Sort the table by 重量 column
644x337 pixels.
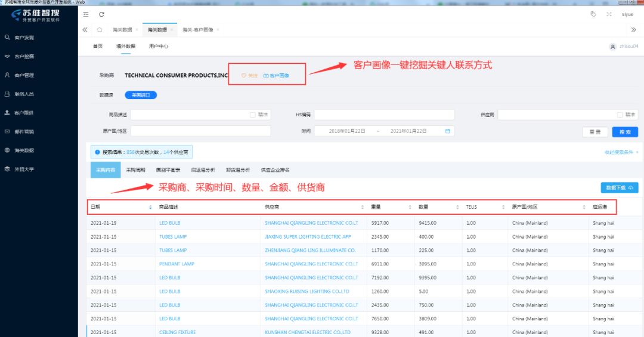410,207
